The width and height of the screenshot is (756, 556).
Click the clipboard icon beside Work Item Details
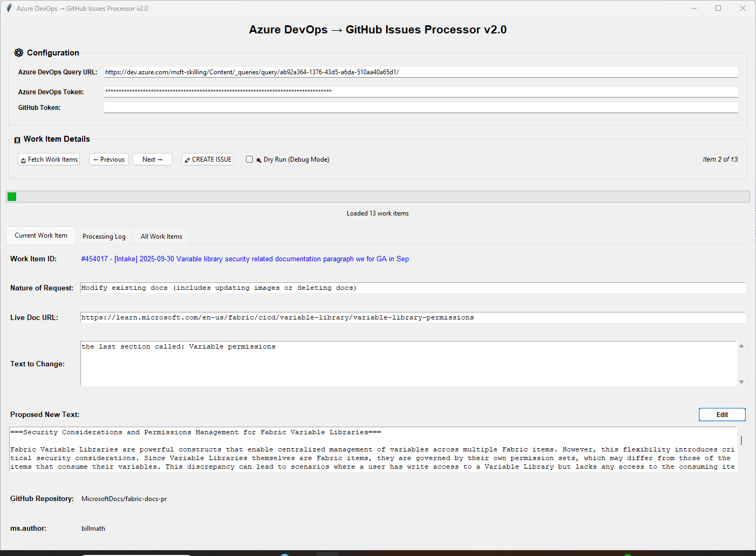click(17, 140)
